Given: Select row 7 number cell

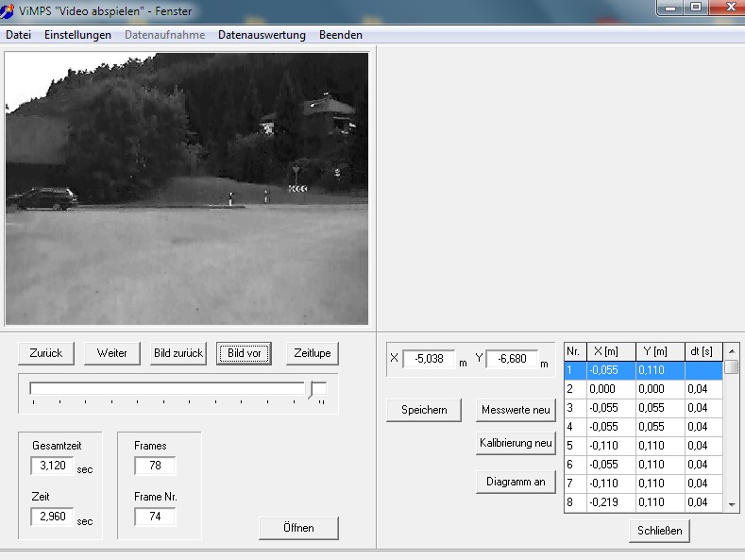Looking at the screenshot, I should click(x=575, y=484).
